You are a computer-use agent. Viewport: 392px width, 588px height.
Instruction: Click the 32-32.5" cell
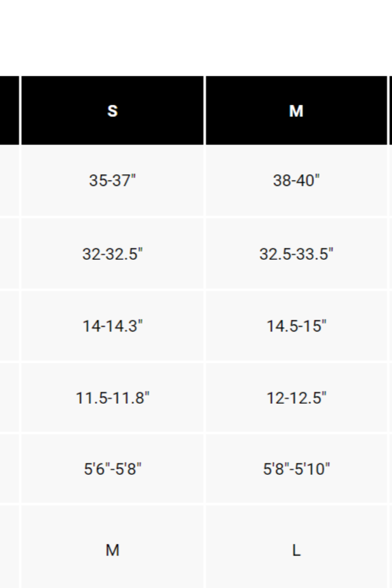[x=113, y=254]
